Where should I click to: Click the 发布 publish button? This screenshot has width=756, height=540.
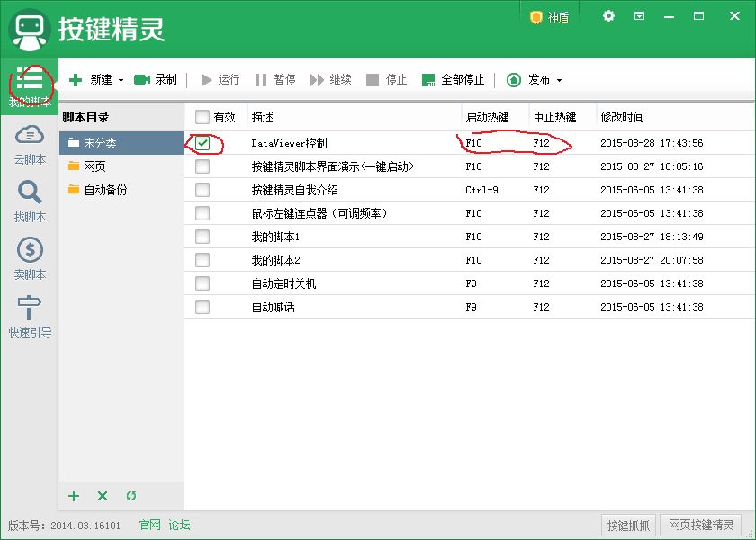click(528, 79)
